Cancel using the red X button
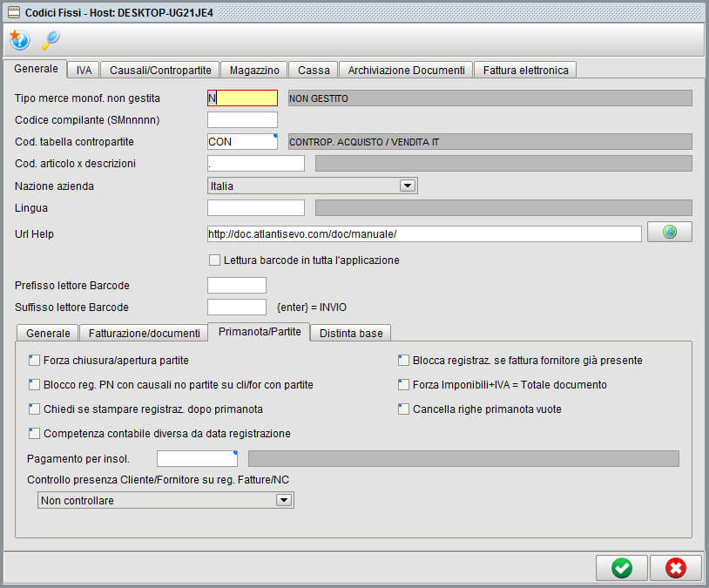Screen dimensions: 709x588 (676, 568)
